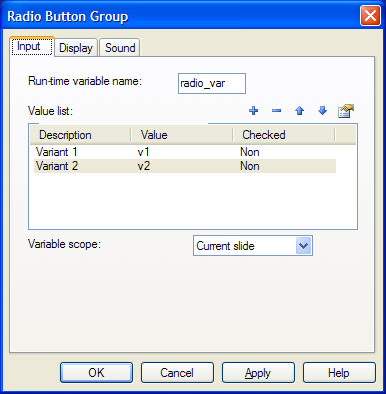This screenshot has height=394, width=386.
Task: Apply the changes with the Apply button
Action: tap(258, 373)
